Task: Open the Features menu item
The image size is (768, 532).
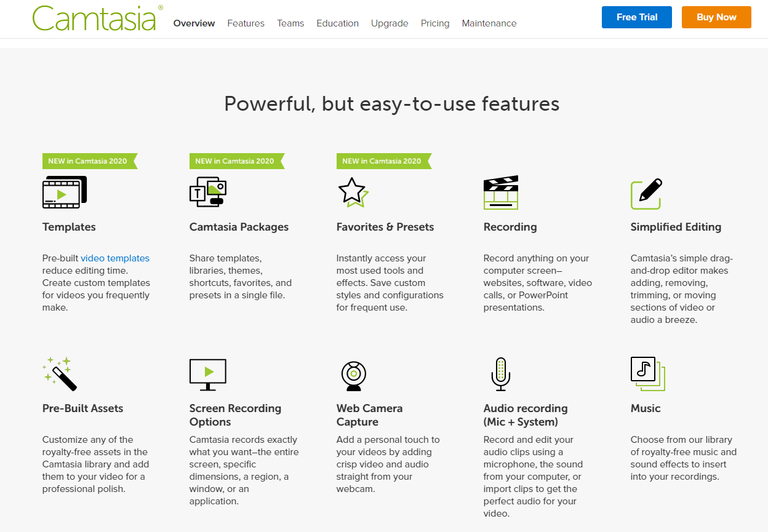Action: tap(246, 23)
